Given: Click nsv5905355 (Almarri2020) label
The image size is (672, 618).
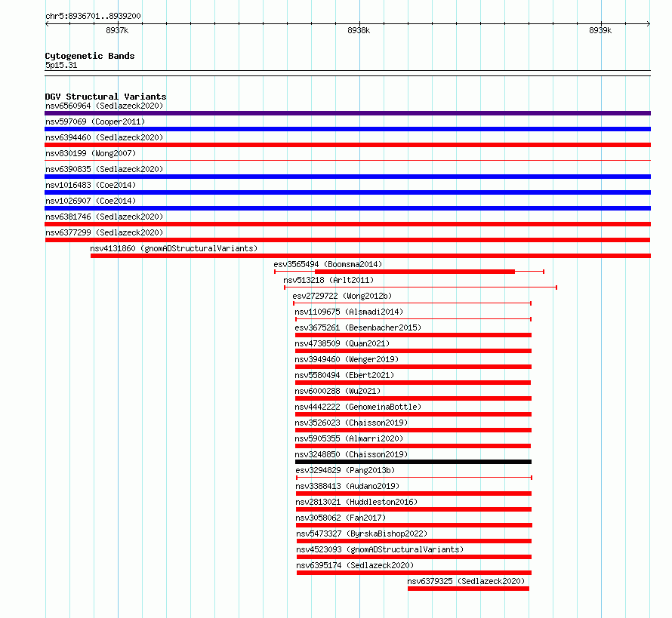Looking at the screenshot, I should click(349, 438).
